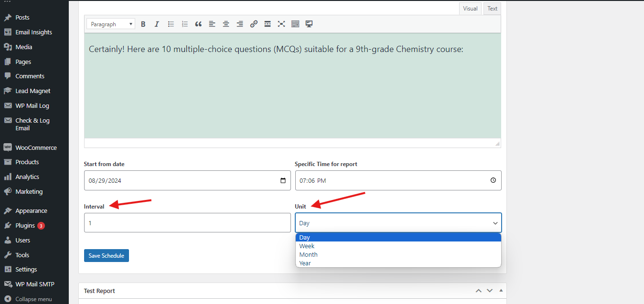Click the Interval input field
The image size is (644, 304).
(x=187, y=223)
